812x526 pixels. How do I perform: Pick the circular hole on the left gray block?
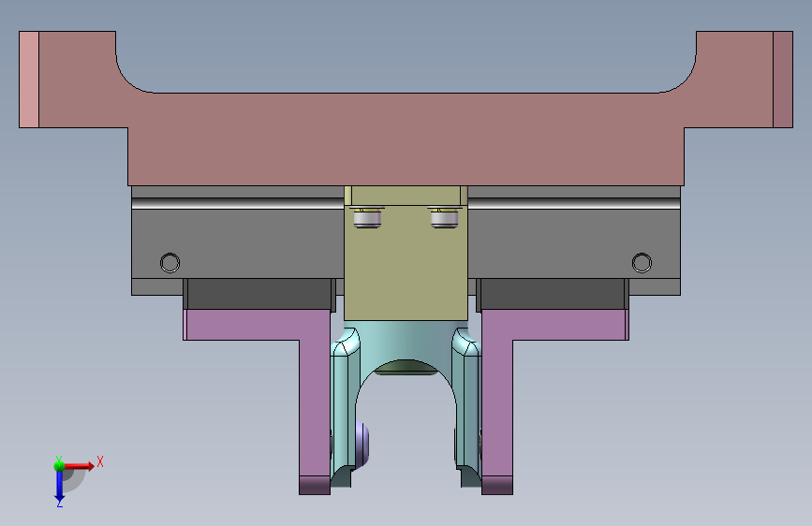click(x=170, y=263)
